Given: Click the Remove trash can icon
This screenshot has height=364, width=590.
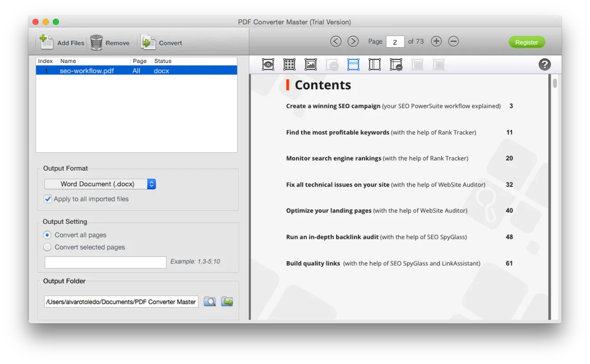Looking at the screenshot, I should point(96,42).
